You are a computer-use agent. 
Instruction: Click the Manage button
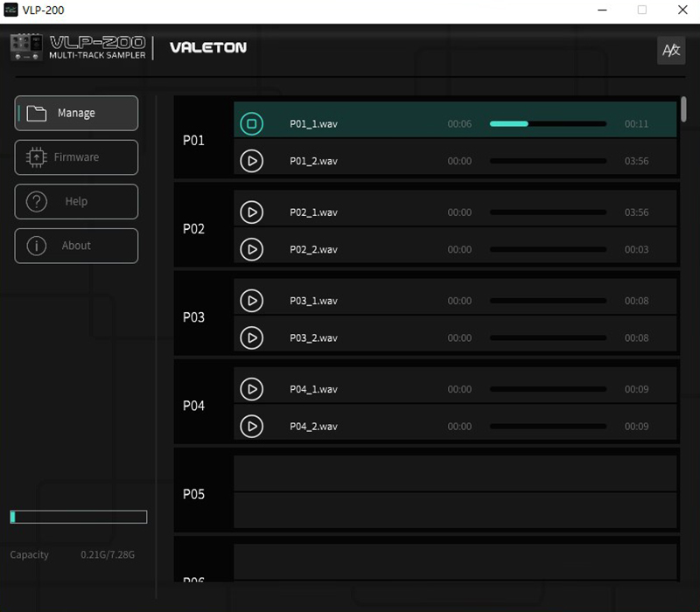76,113
